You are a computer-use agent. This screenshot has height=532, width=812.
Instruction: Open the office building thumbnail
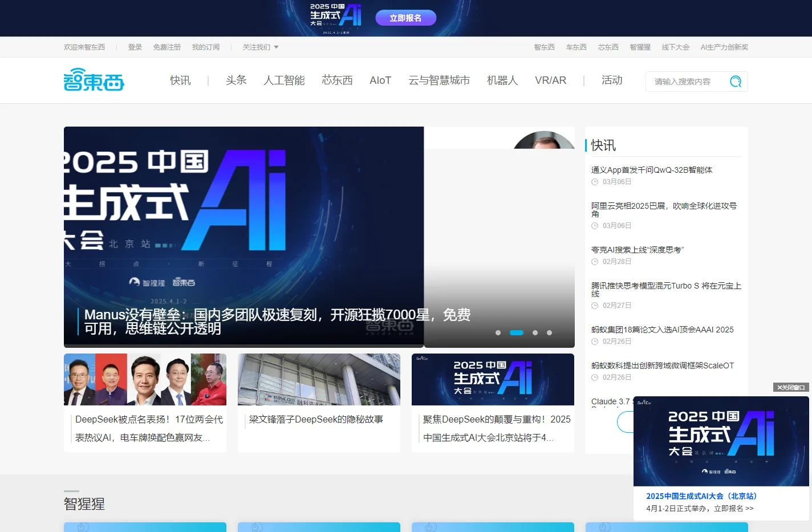pos(319,379)
